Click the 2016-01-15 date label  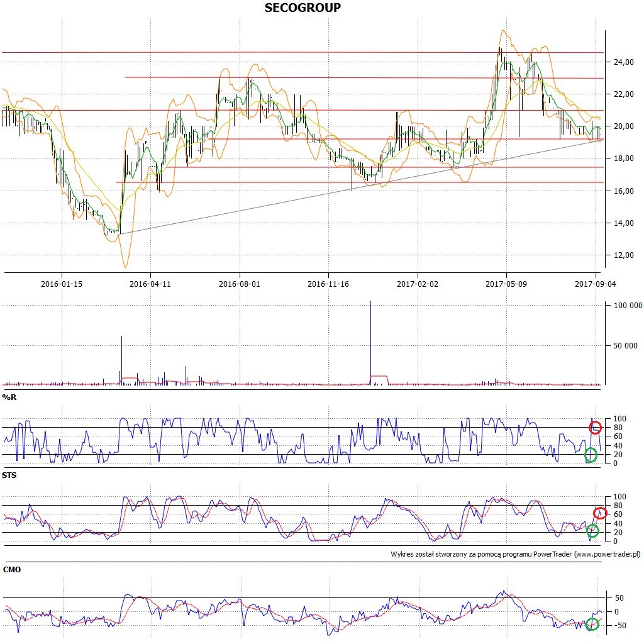[x=62, y=284]
